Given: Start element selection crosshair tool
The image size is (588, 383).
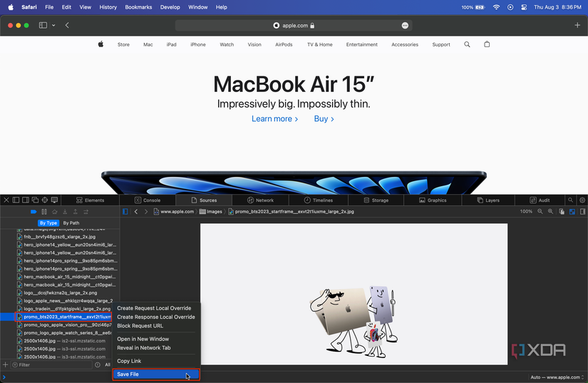Looking at the screenshot, I should [45, 200].
